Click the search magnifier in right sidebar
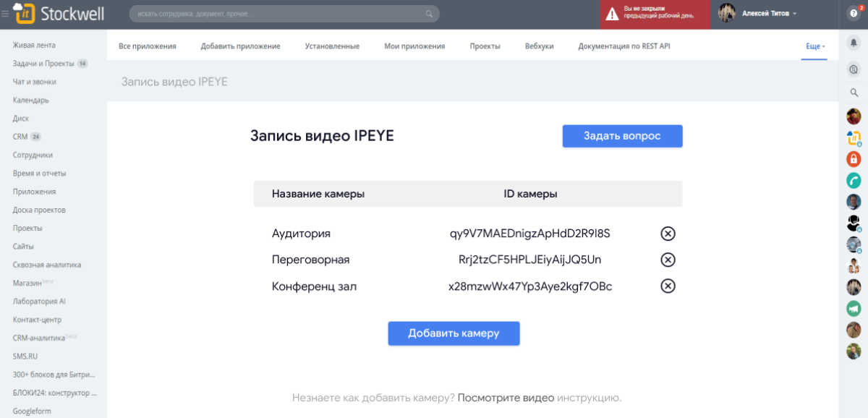This screenshot has height=418, width=868. point(854,93)
